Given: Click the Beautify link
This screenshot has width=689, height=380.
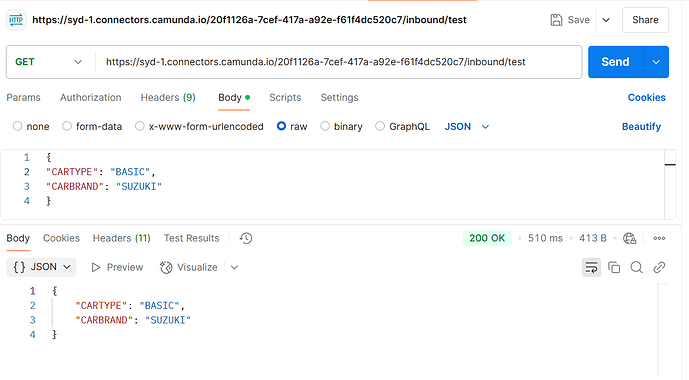Looking at the screenshot, I should coord(641,127).
